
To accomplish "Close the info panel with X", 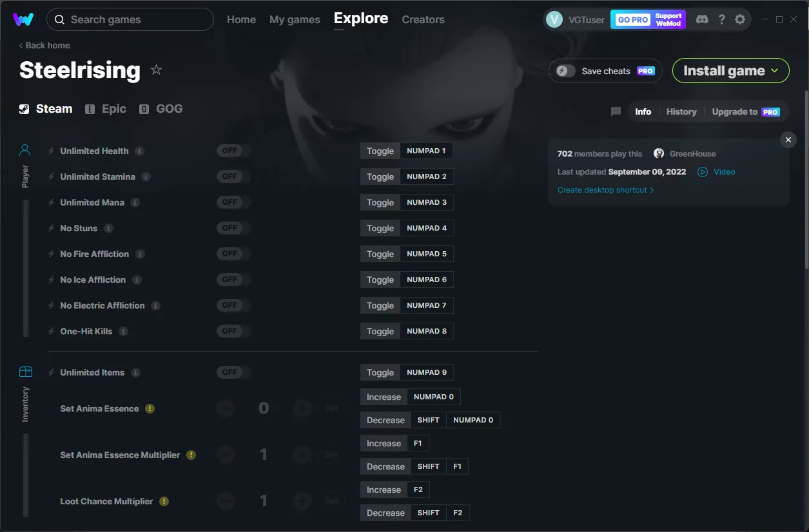I will click(x=788, y=140).
